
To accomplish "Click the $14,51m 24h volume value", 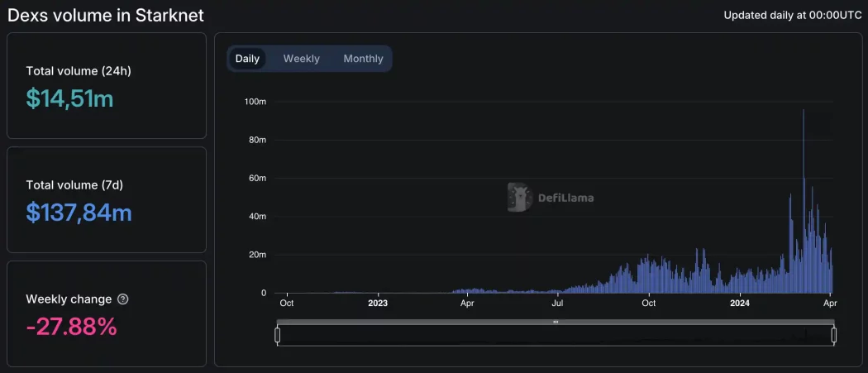I will click(69, 98).
